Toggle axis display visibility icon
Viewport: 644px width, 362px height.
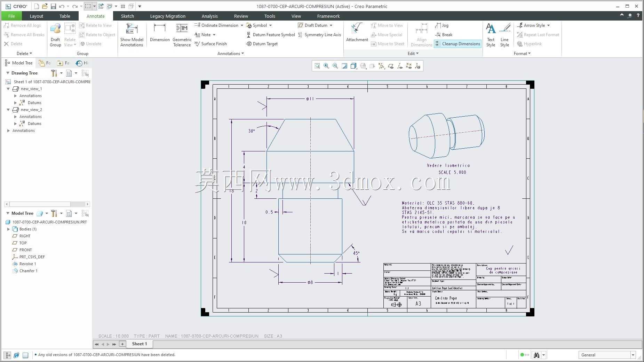click(400, 66)
